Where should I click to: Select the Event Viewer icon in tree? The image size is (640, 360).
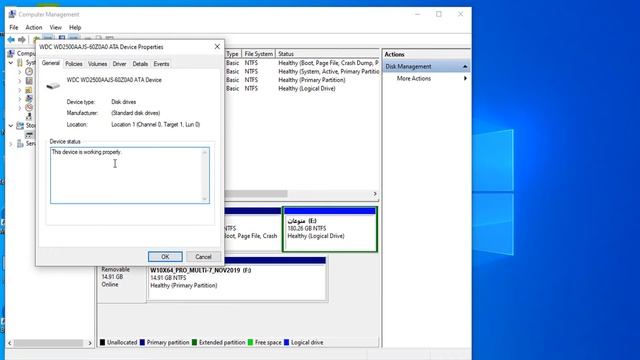pos(29,81)
